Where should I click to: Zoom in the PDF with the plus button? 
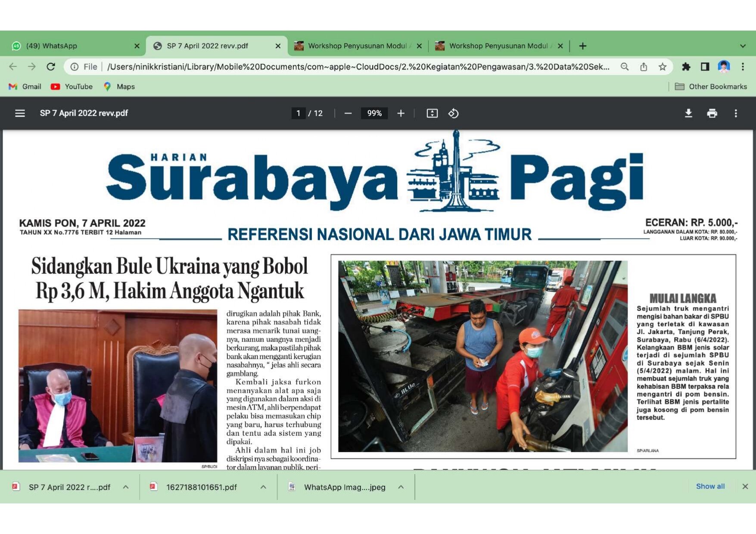(x=401, y=113)
